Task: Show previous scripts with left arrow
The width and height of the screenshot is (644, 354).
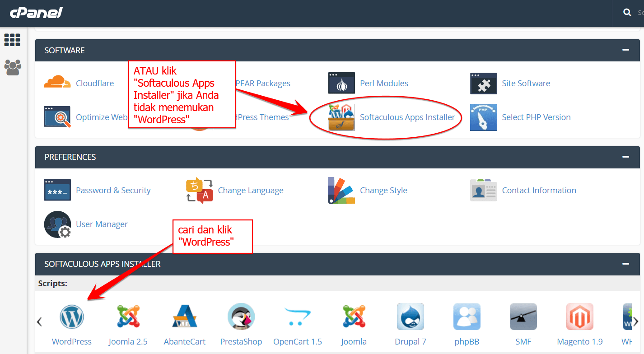Action: (x=39, y=321)
